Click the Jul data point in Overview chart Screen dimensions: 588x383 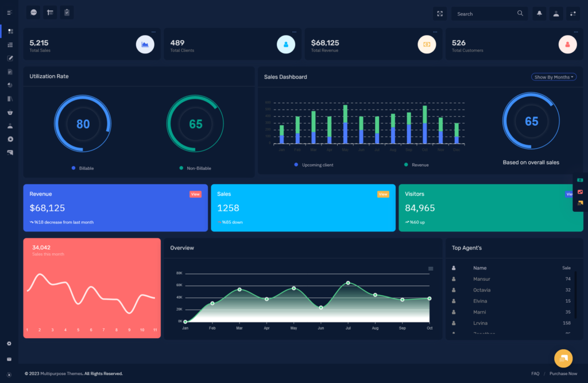click(x=348, y=283)
